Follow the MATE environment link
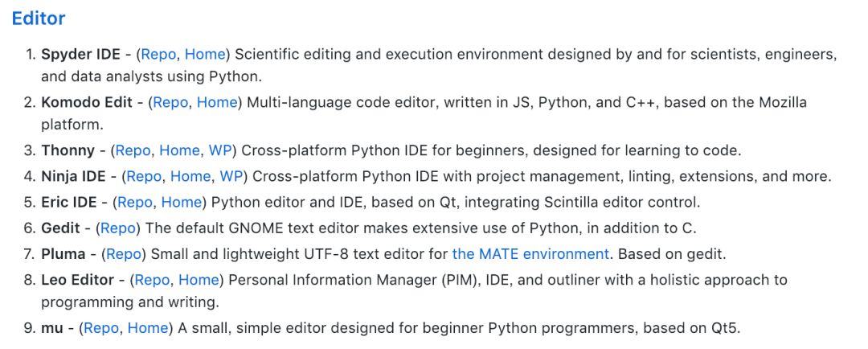This screenshot has height=349, width=868. pyautogui.click(x=530, y=254)
